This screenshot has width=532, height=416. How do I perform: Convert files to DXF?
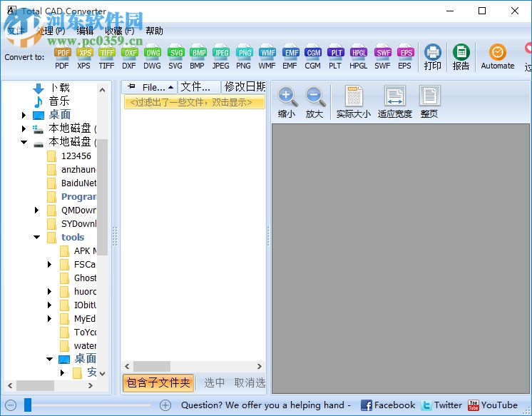tap(129, 57)
